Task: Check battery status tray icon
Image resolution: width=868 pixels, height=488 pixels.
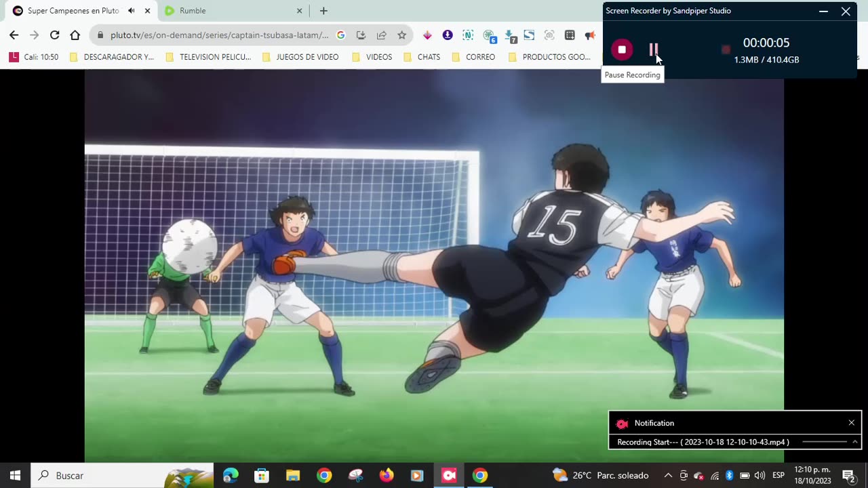Action: tap(745, 475)
